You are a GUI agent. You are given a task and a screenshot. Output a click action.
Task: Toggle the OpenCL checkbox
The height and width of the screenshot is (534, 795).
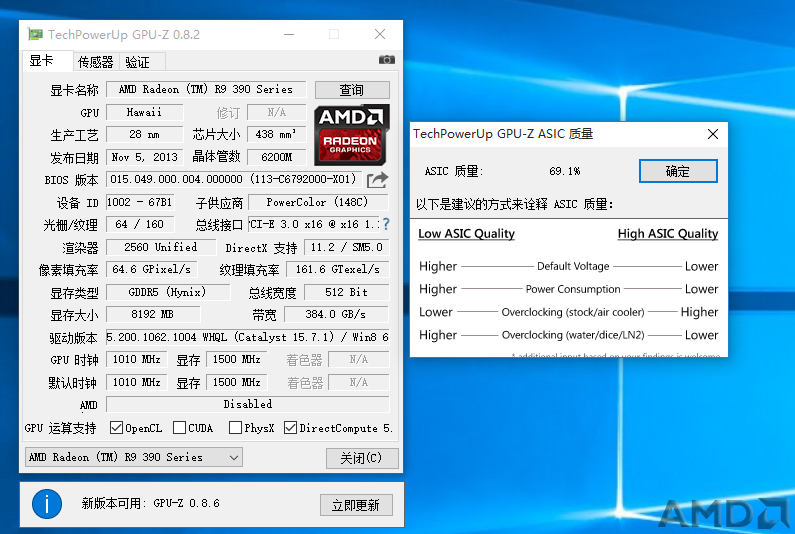(x=116, y=428)
